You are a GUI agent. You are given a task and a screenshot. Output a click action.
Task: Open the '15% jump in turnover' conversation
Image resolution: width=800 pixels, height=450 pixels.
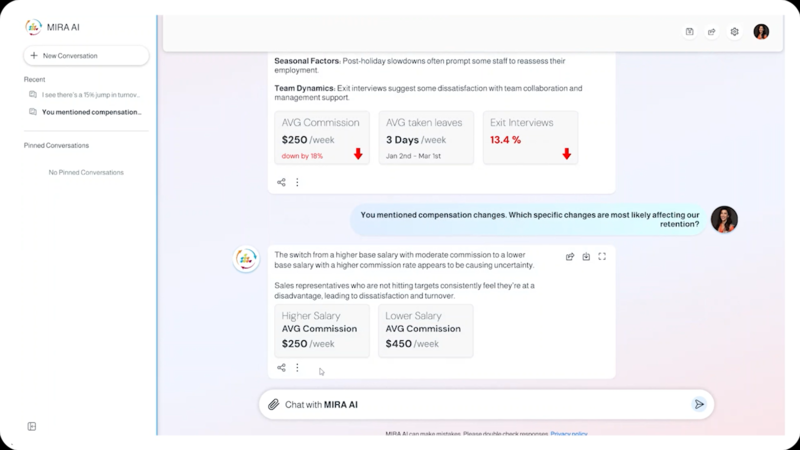[90, 95]
